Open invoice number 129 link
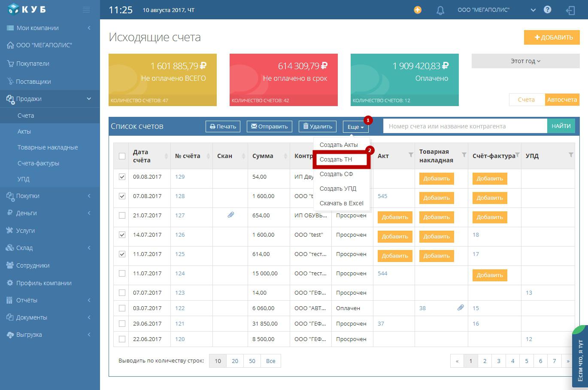The width and height of the screenshot is (588, 390). 180,177
